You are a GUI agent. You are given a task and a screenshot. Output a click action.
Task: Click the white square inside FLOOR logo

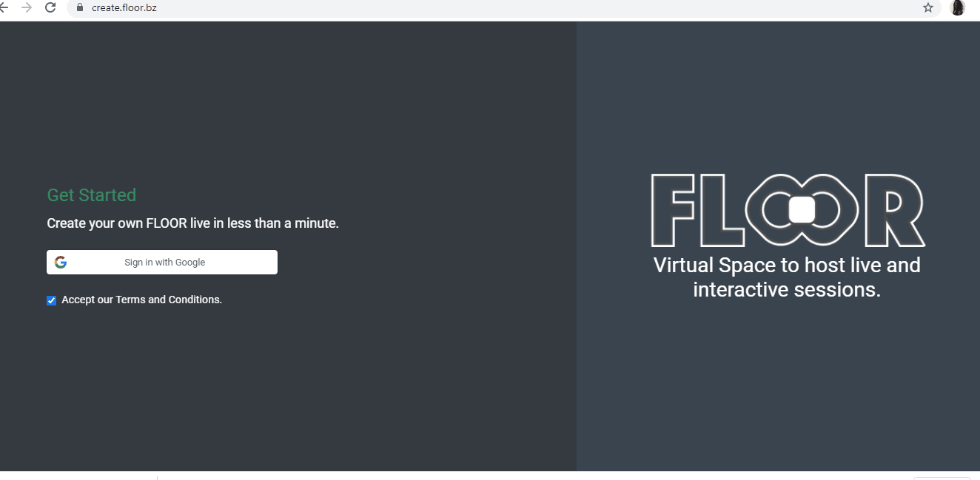pos(802,210)
